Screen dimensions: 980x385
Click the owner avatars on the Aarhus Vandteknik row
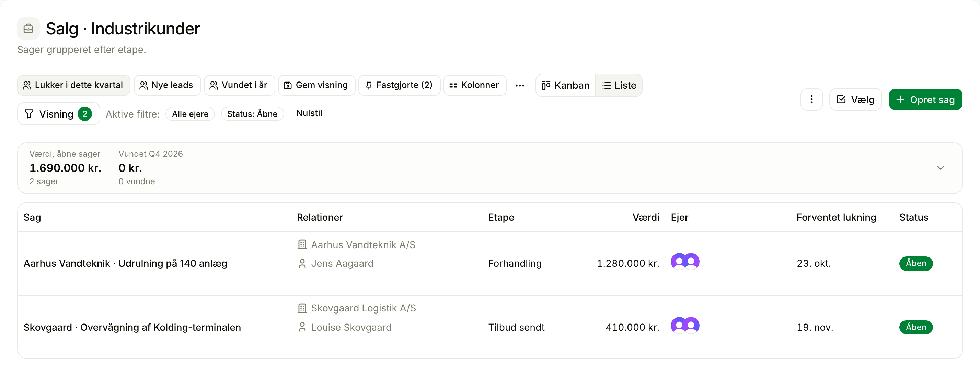click(x=685, y=262)
